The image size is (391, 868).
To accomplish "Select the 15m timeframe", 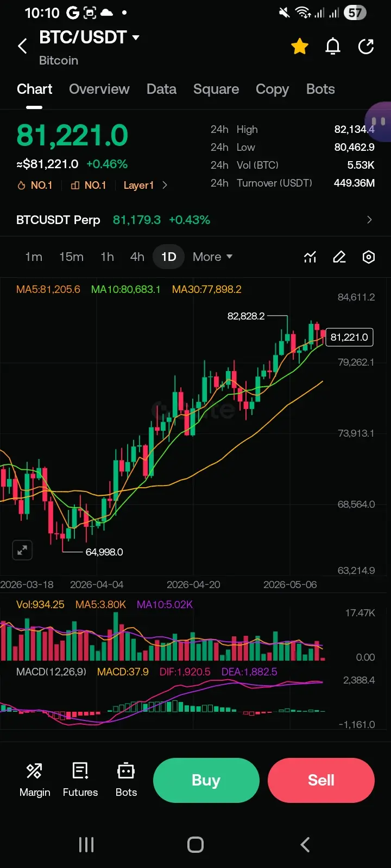I will point(71,257).
